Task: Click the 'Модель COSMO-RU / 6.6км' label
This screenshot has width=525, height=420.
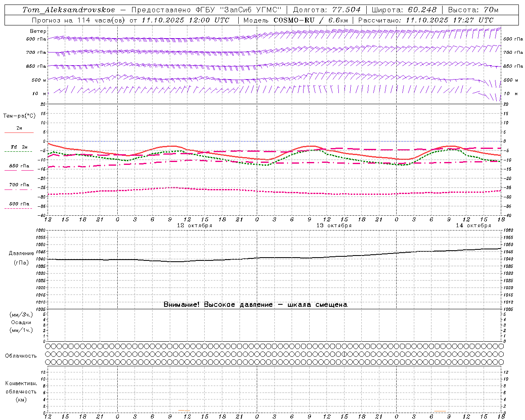Action: [x=295, y=20]
